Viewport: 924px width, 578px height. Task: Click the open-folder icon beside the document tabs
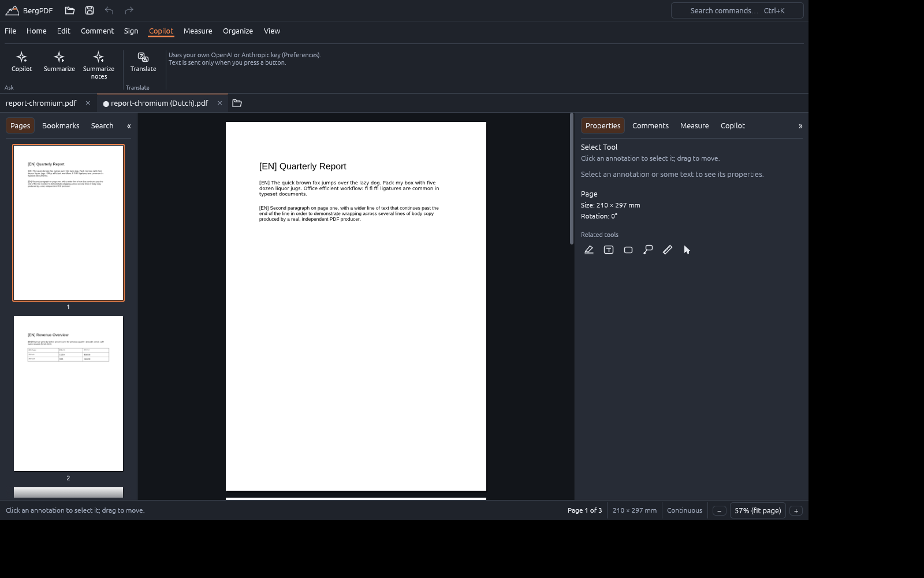237,103
